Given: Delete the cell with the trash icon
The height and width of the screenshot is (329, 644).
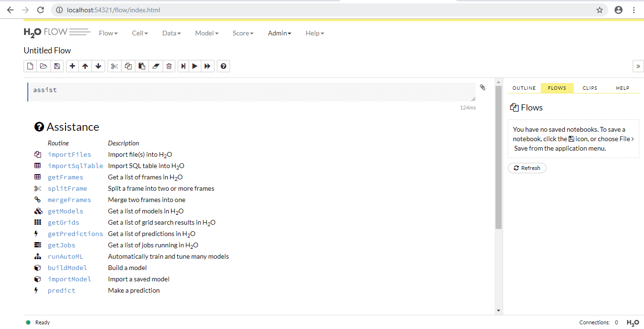Looking at the screenshot, I should coord(169,66).
